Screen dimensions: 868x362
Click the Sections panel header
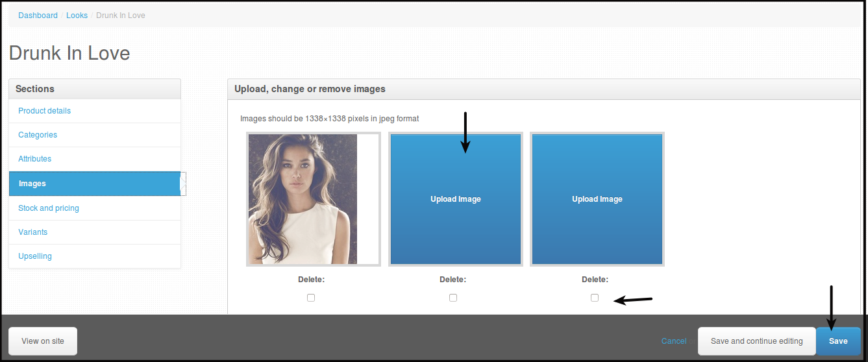pos(95,89)
